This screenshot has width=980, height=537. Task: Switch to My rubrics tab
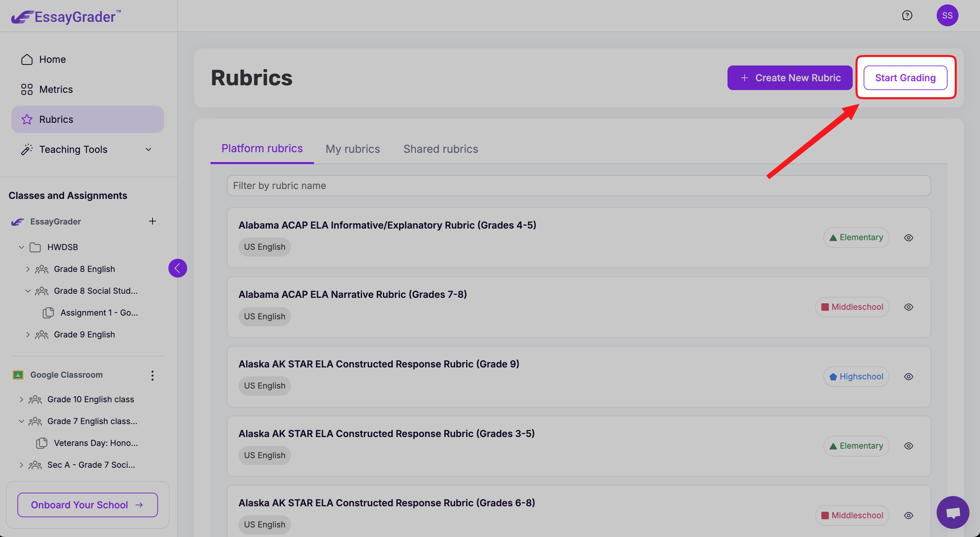[352, 149]
